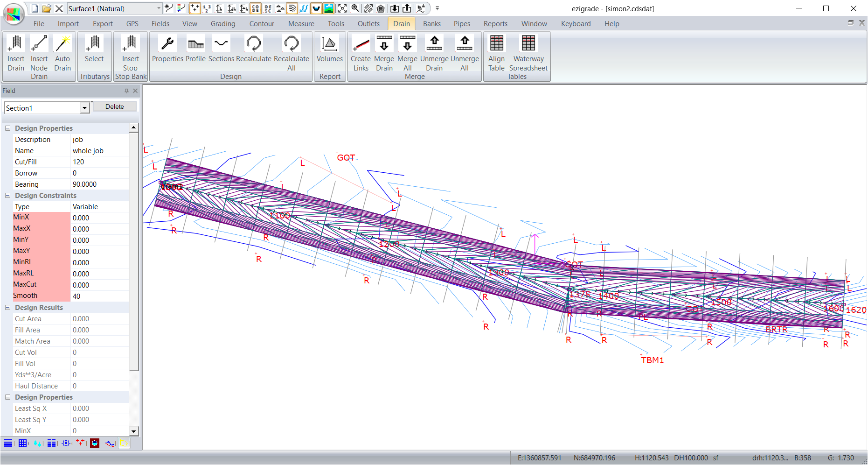This screenshot has height=465, width=868.
Task: Open the Waterway Spreadsheet table
Action: coord(528,53)
